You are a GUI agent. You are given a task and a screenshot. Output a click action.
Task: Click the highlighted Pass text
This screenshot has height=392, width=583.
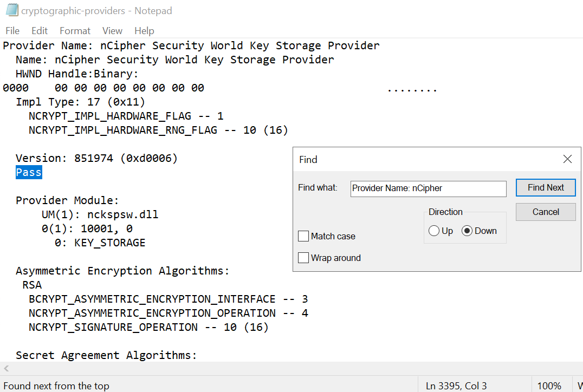point(29,172)
